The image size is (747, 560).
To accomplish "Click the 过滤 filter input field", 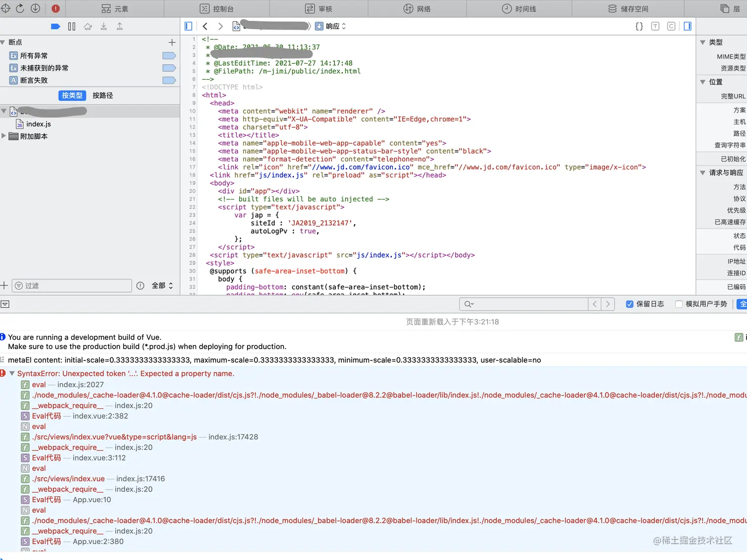I will (x=72, y=285).
